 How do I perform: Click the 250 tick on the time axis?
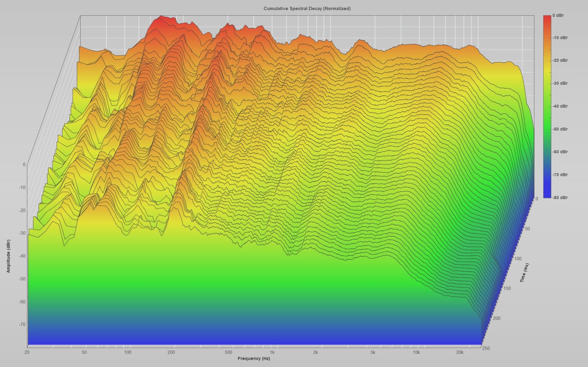486,348
